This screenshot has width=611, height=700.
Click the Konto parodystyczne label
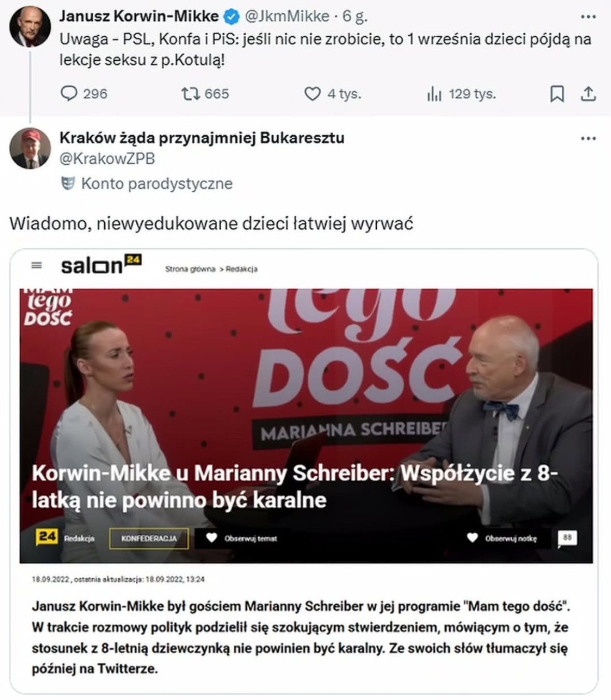point(157,183)
